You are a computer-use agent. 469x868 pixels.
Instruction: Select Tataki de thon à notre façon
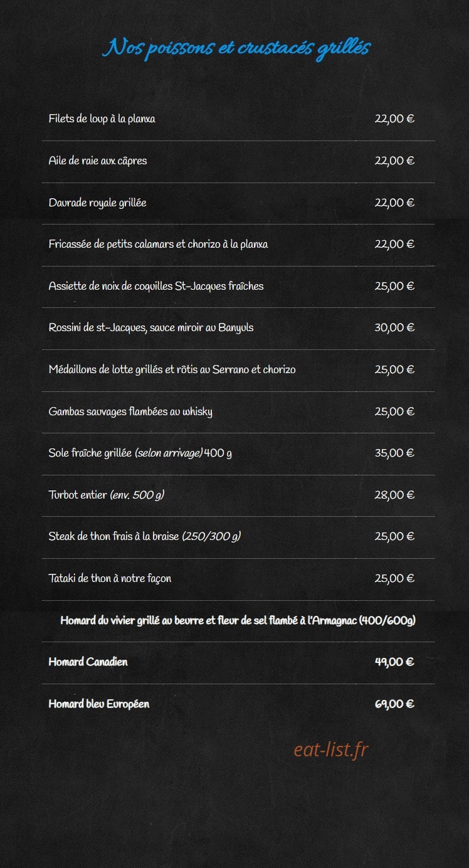[110, 578]
